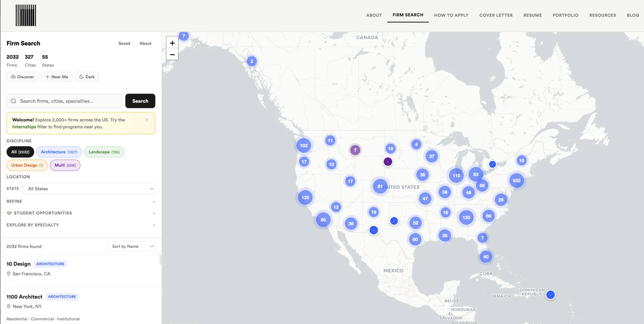Filter by Landscape (196) discipline
Viewport: 644px width, 324px height.
(x=104, y=152)
